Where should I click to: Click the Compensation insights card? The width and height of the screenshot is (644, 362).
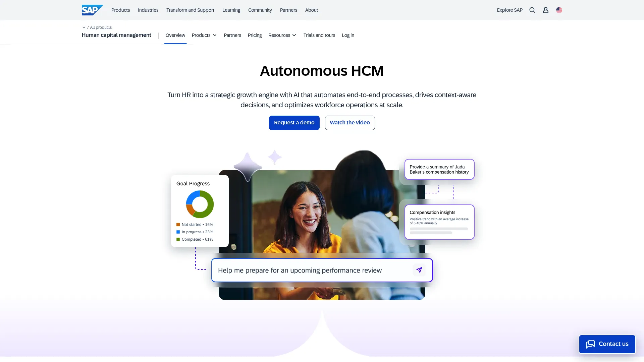coord(439,222)
